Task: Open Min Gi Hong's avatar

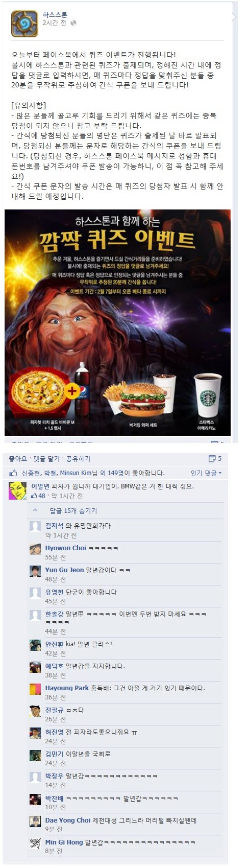Action: [x=35, y=843]
